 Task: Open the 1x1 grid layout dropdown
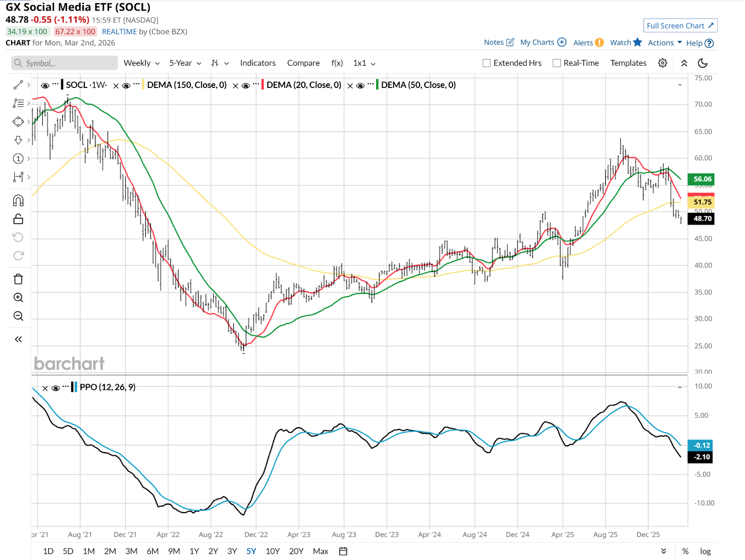(x=364, y=63)
